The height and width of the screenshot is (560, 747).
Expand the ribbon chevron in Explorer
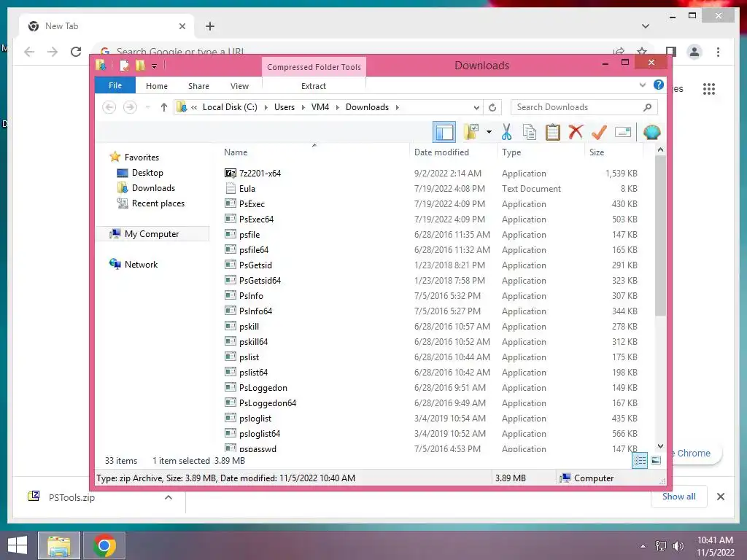pyautogui.click(x=642, y=85)
